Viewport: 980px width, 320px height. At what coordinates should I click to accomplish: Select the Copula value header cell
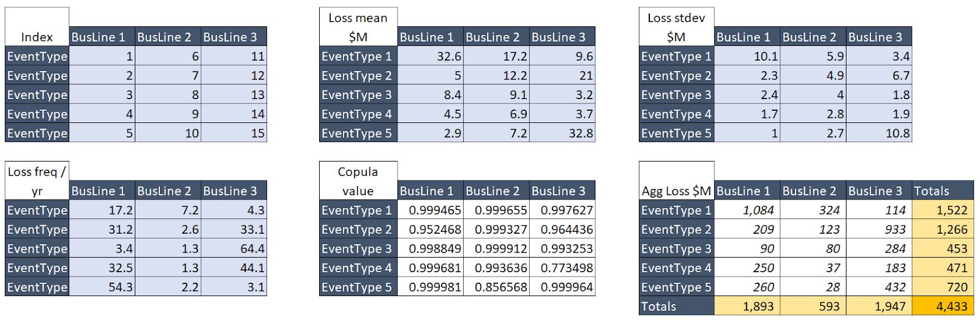pos(358,181)
